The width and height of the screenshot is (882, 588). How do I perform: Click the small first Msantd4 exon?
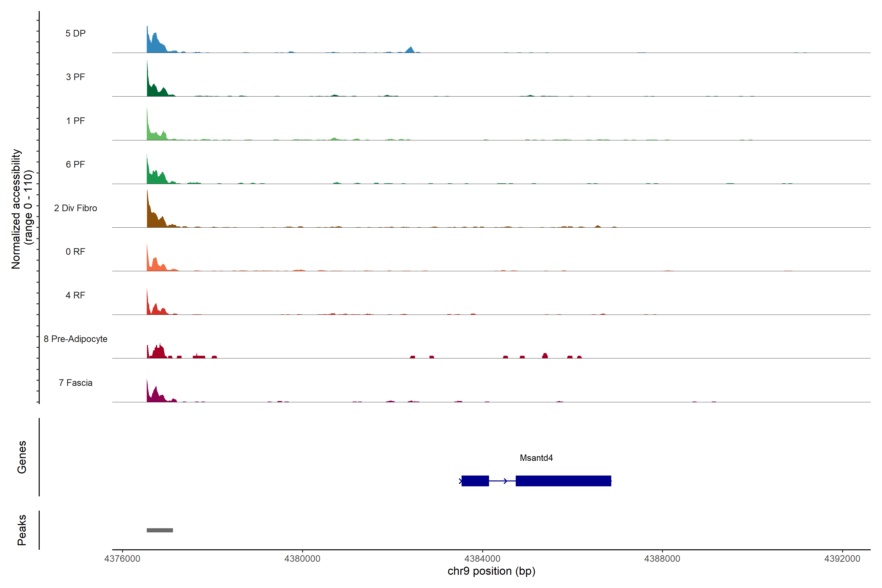475,481
